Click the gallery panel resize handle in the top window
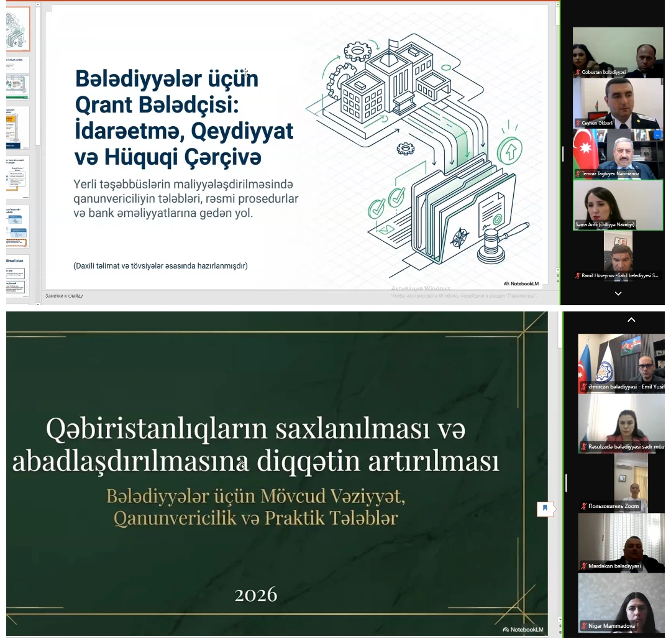The width and height of the screenshot is (671, 644). tap(564, 152)
